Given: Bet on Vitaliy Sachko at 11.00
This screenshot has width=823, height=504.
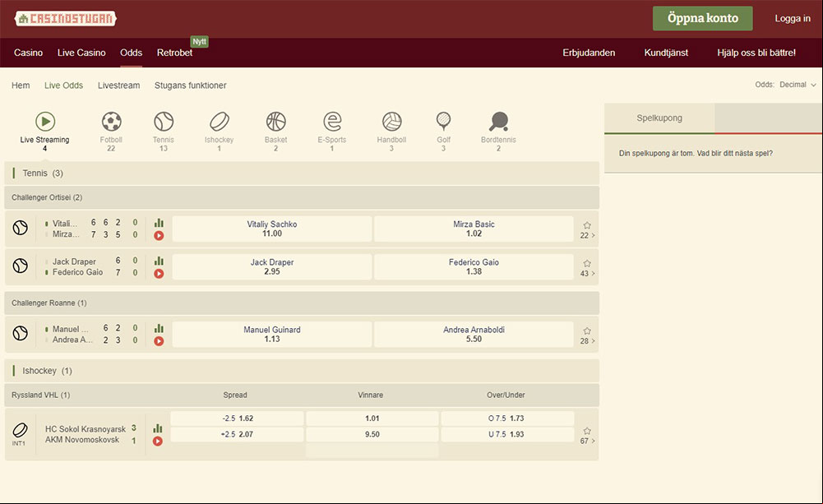Looking at the screenshot, I should click(272, 229).
